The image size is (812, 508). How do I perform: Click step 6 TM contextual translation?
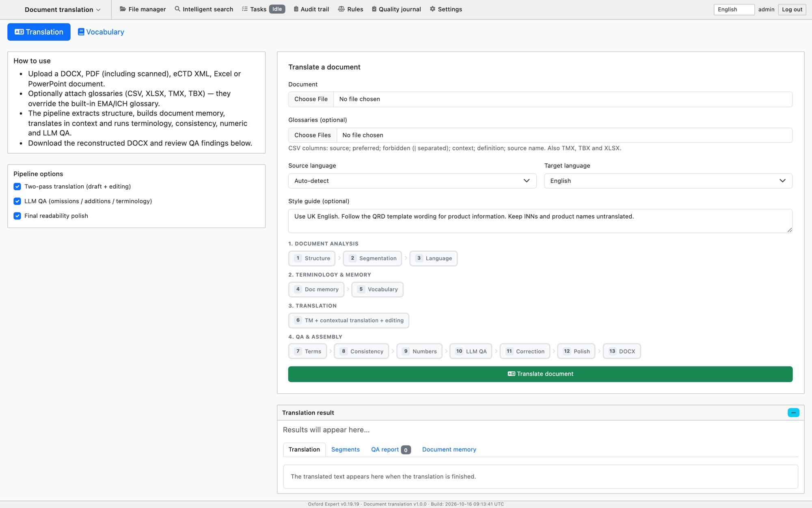coord(349,320)
